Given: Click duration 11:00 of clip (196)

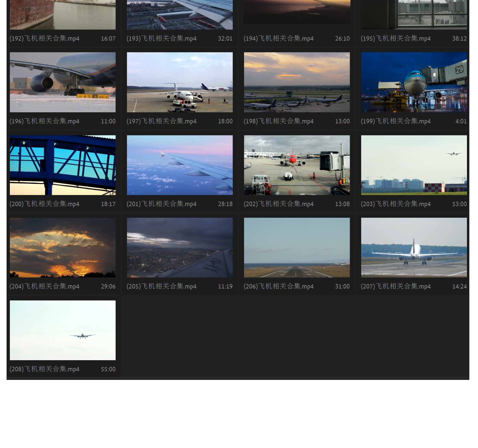Looking at the screenshot, I should pyautogui.click(x=108, y=121).
